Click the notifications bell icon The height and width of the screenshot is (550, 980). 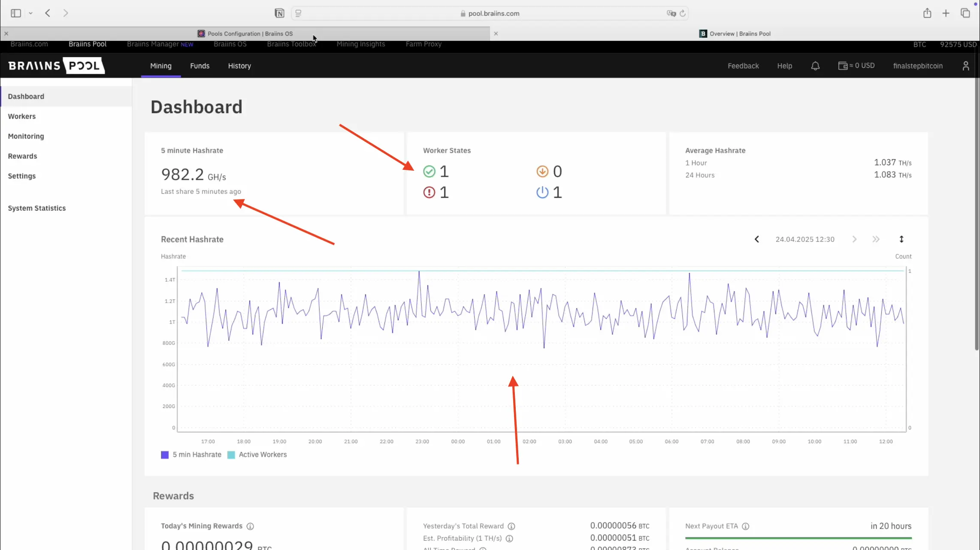[815, 66]
